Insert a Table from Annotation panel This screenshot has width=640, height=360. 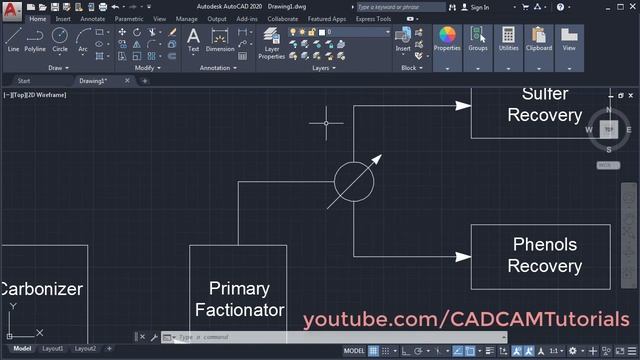[x=242, y=56]
